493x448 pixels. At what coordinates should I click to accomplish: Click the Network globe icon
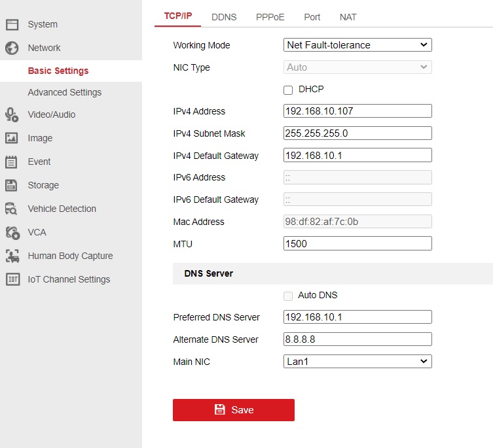[x=12, y=48]
